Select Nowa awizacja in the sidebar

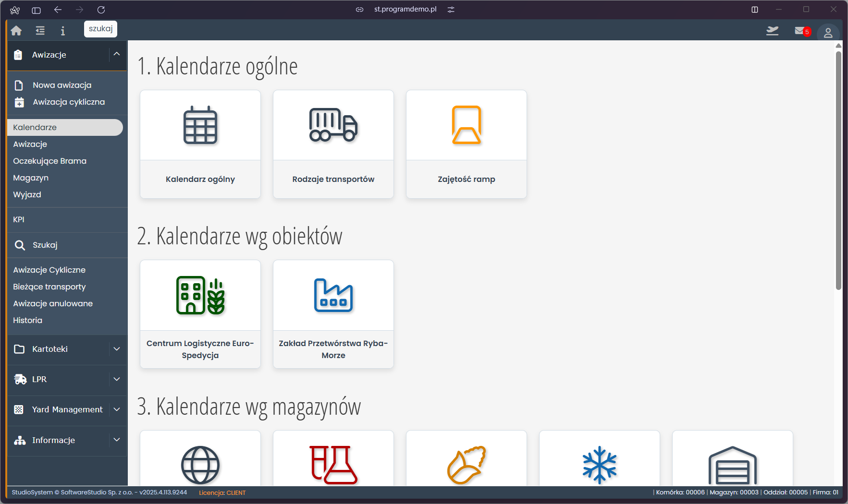62,85
